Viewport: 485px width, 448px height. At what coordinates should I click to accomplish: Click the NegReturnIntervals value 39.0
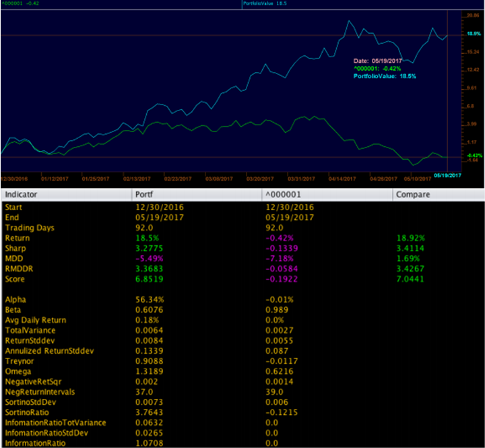click(274, 392)
